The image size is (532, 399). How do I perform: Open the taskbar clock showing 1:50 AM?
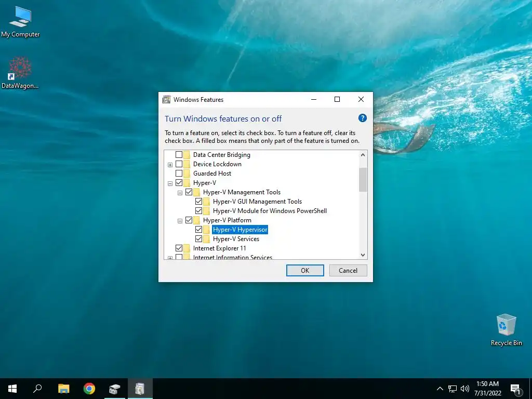(x=487, y=389)
